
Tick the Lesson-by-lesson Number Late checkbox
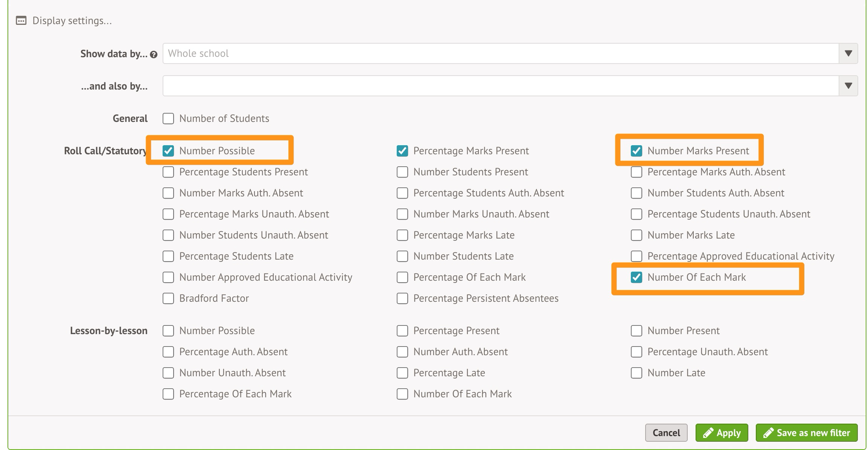click(637, 373)
